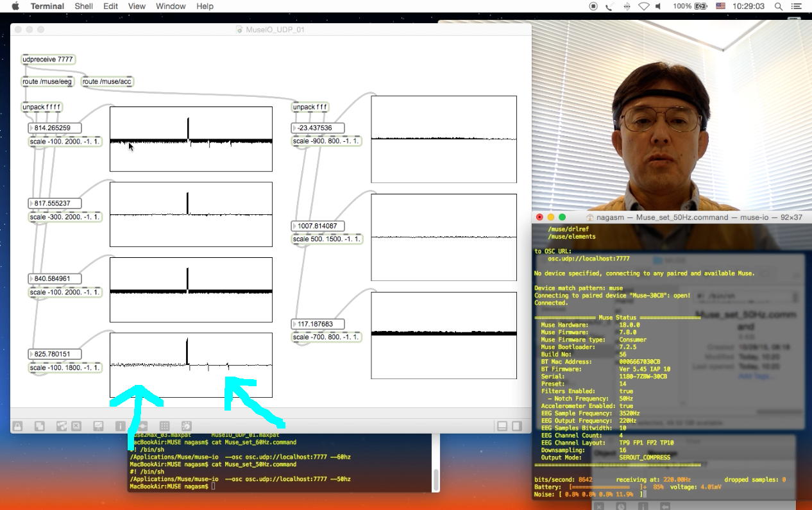Click the accelerometer graph beside 1007.814087
Image resolution: width=812 pixels, height=510 pixels.
point(444,237)
